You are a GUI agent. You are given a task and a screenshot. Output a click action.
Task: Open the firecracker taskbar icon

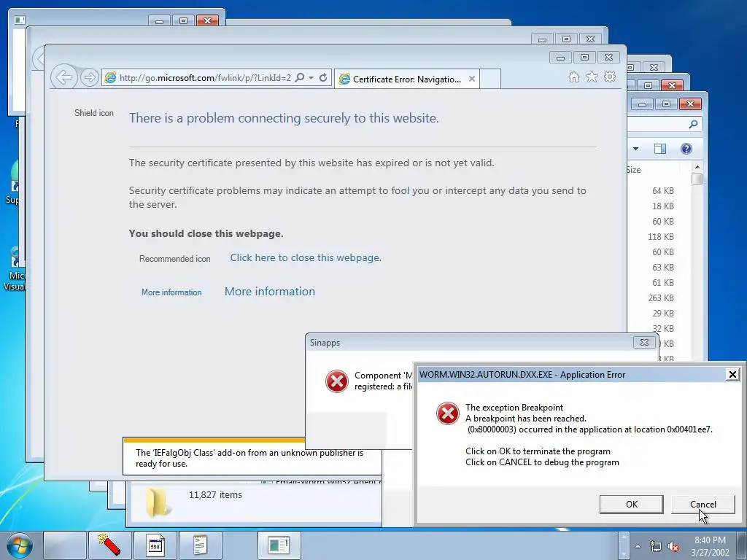coord(109,545)
